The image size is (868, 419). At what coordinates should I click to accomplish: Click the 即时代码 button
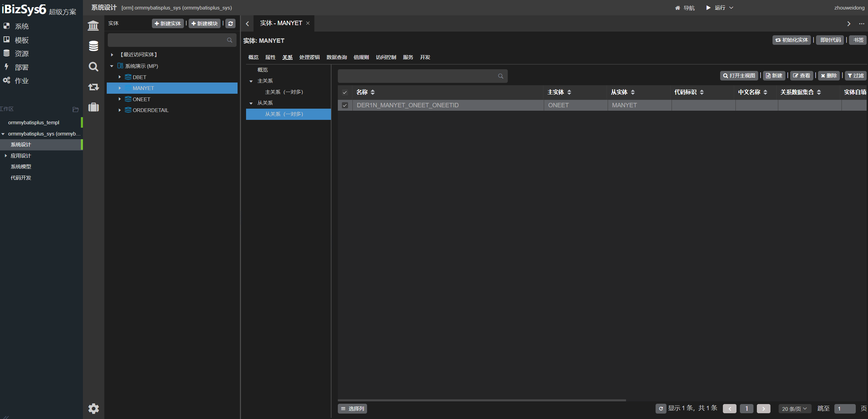click(x=830, y=40)
